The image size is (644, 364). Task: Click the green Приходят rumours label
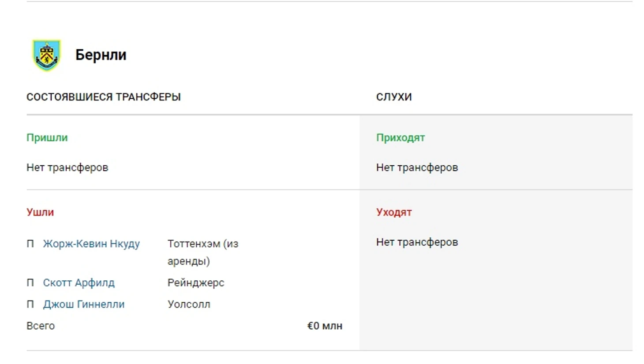pyautogui.click(x=401, y=137)
